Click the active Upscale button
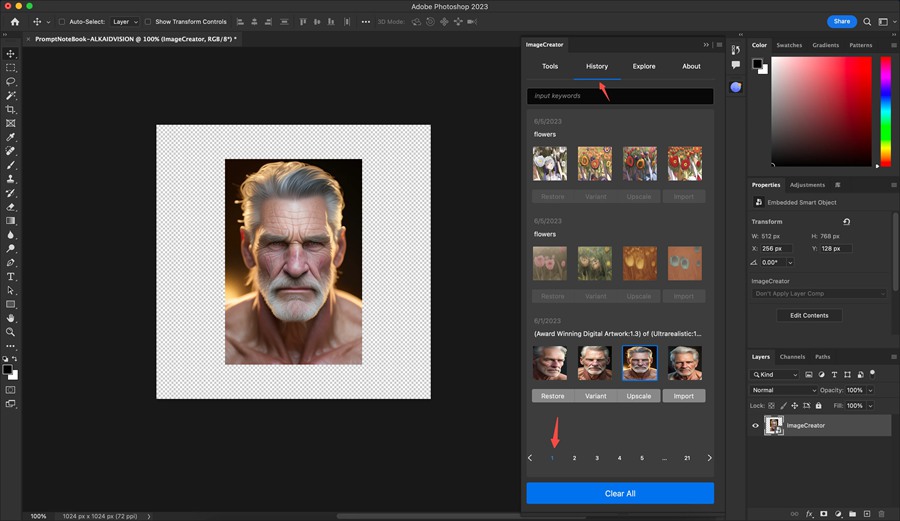The width and height of the screenshot is (900, 521). click(639, 396)
